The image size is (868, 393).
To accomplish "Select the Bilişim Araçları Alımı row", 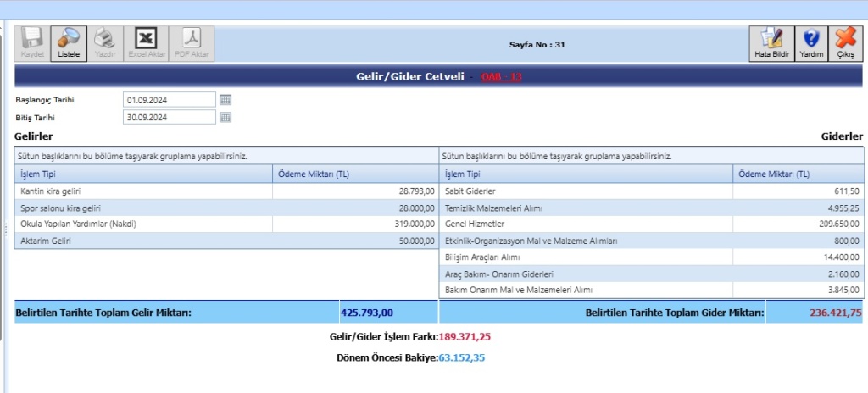I will coord(585,257).
